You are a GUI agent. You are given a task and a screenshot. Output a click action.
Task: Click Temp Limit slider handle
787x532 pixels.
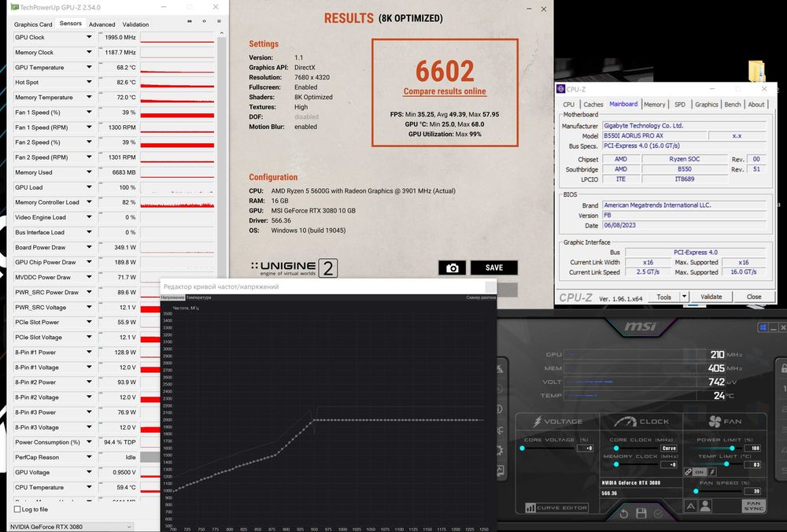tap(726, 464)
